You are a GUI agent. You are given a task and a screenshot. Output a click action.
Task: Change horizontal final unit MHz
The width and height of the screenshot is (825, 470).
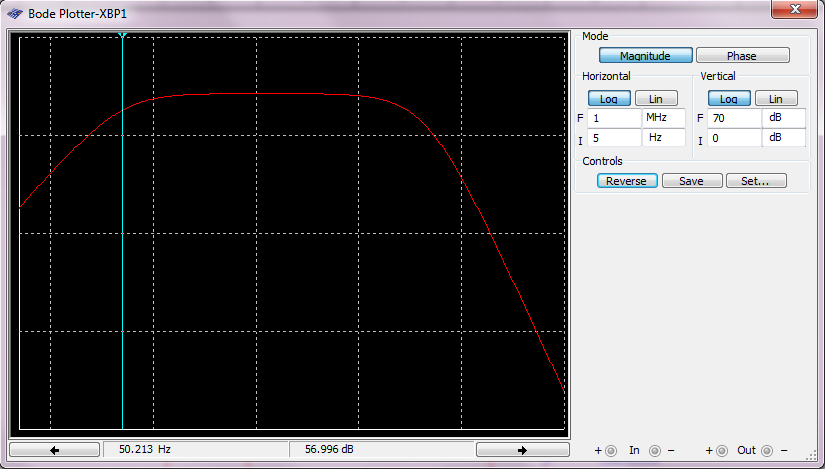coord(664,118)
